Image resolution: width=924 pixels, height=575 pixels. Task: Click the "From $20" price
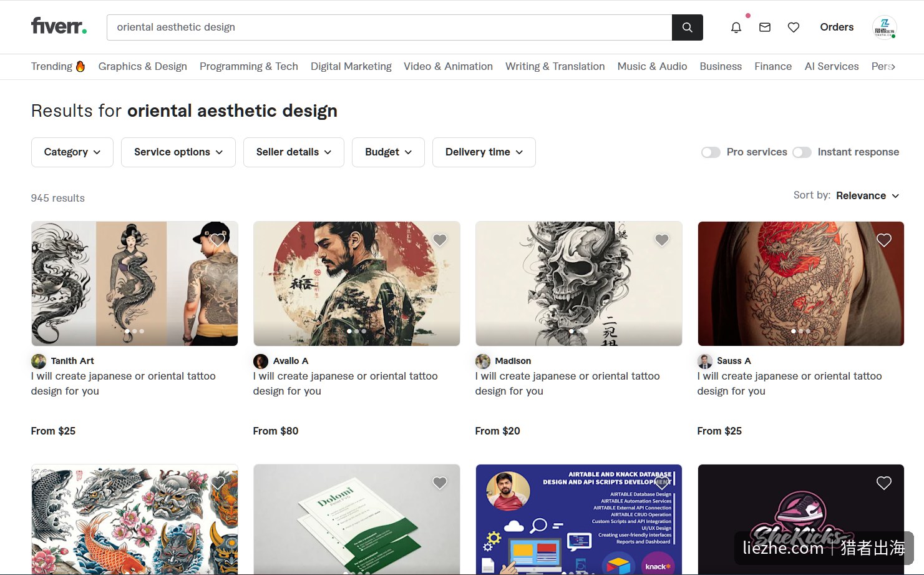498,431
